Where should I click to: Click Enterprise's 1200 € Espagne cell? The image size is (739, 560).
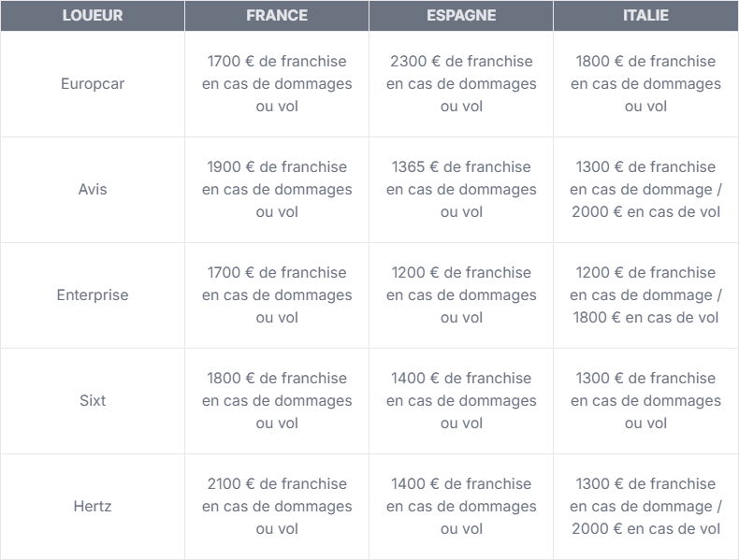pos(461,295)
